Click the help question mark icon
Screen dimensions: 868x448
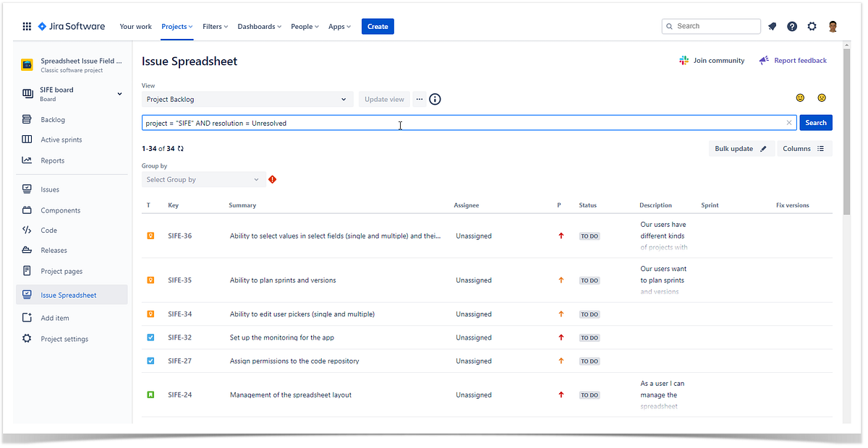pyautogui.click(x=791, y=26)
